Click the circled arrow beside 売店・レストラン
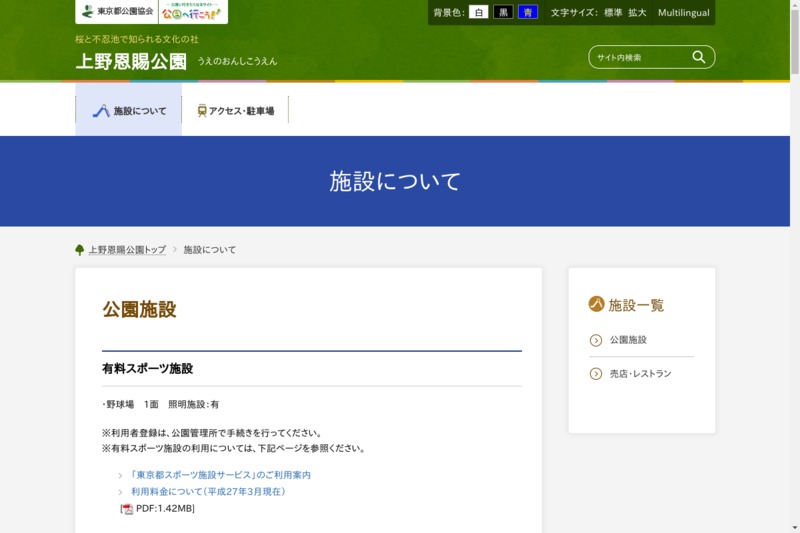This screenshot has width=800, height=533. [x=596, y=374]
